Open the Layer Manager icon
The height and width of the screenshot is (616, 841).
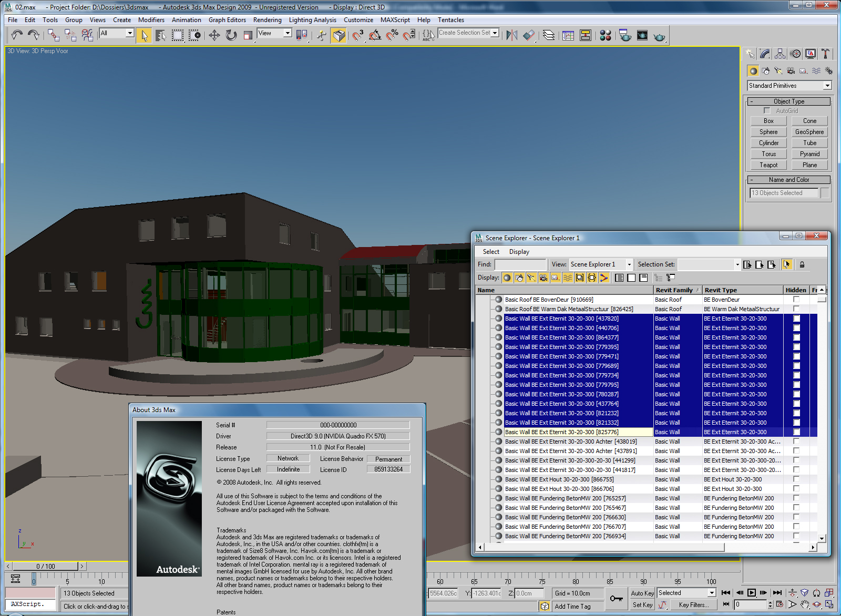[x=549, y=35]
